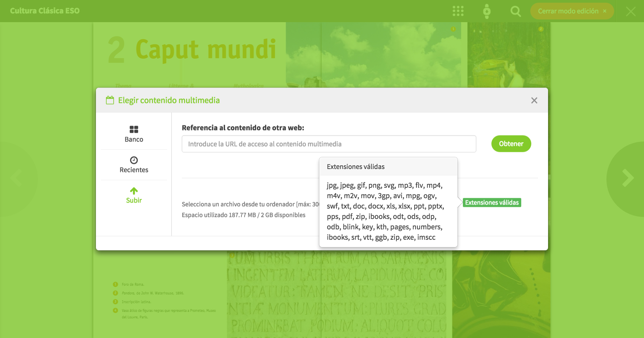
Task: Click the Subir upload arrow icon
Action: 134,191
